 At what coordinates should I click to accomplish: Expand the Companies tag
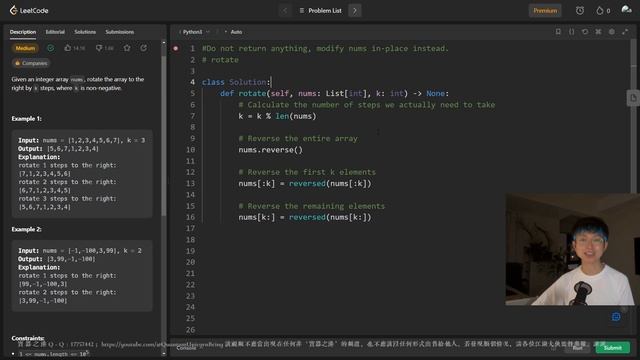tap(31, 63)
